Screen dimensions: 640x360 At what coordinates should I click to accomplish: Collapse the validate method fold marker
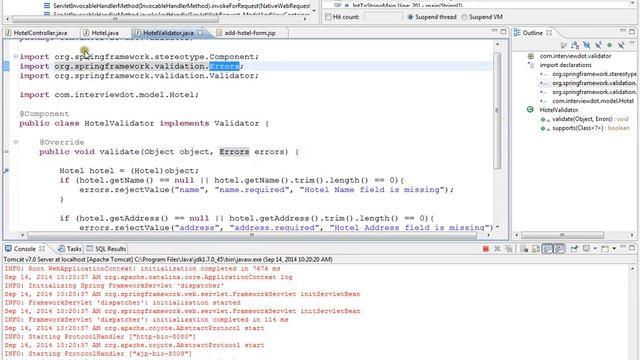point(16,142)
